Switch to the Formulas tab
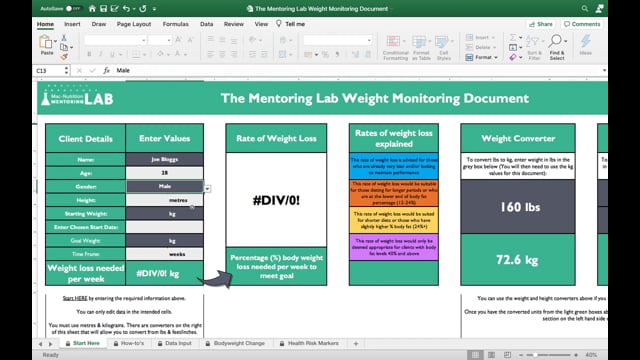 [x=176, y=24]
